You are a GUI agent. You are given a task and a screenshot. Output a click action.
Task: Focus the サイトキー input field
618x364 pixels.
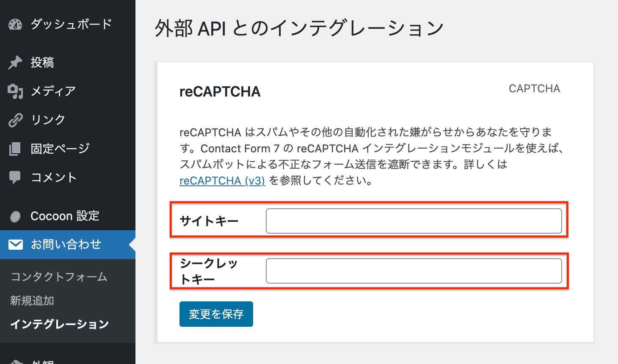[x=414, y=221]
